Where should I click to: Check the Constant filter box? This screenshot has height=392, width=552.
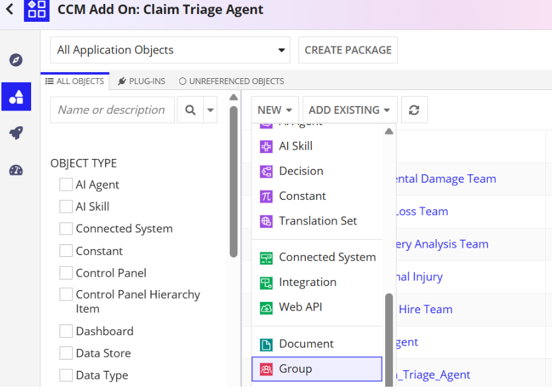[x=66, y=251]
